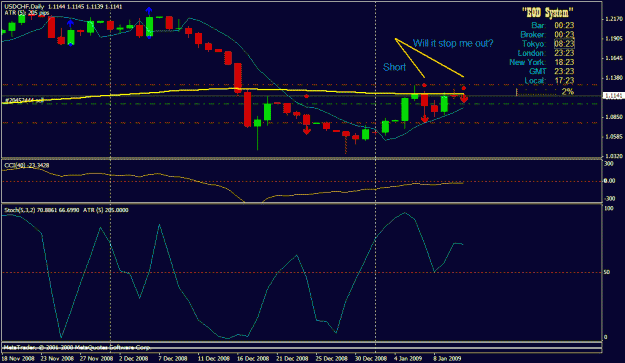Click the -300 level on CCI scale
This screenshot has width=625, height=363.
click(x=609, y=198)
